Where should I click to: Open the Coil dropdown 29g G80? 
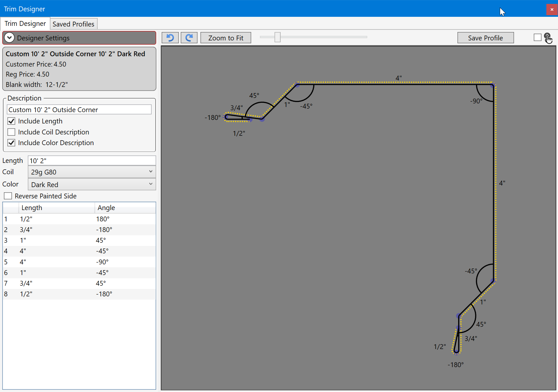point(92,172)
